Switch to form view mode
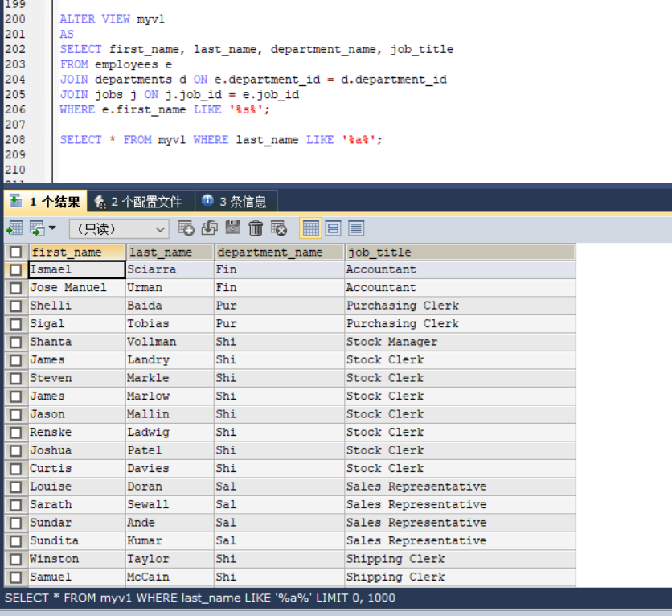This screenshot has height=616, width=672. point(333,228)
